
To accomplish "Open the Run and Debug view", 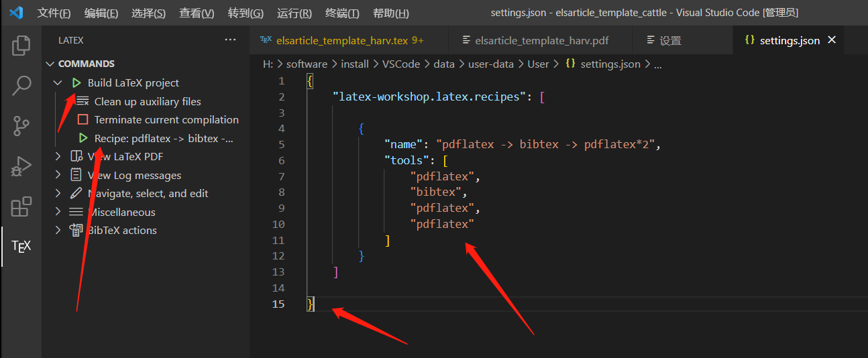I will (21, 166).
